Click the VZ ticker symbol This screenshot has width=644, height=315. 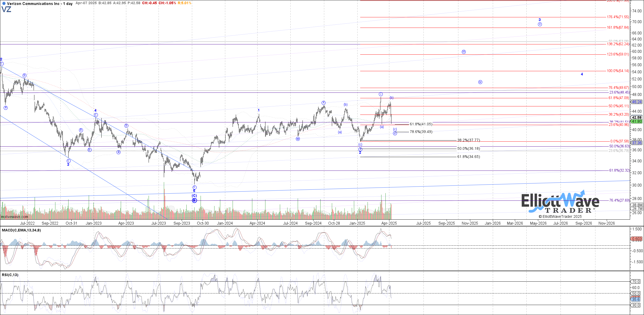[6, 10]
